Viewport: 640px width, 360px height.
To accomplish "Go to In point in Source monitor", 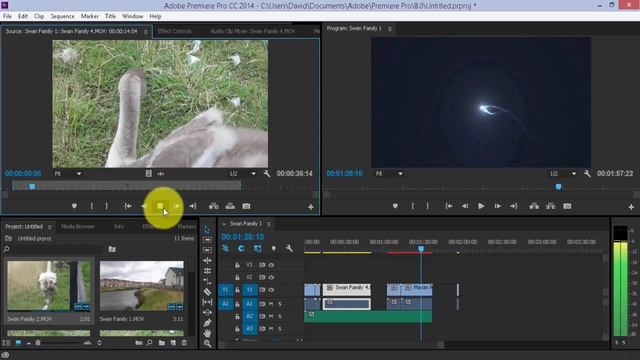I will point(128,206).
